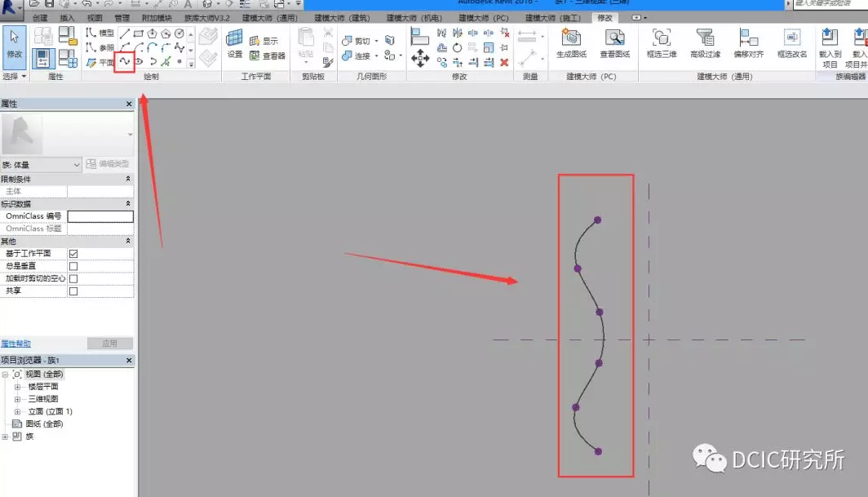The height and width of the screenshot is (497, 868).
Task: Click the 查看图纸 icon
Action: 614,43
